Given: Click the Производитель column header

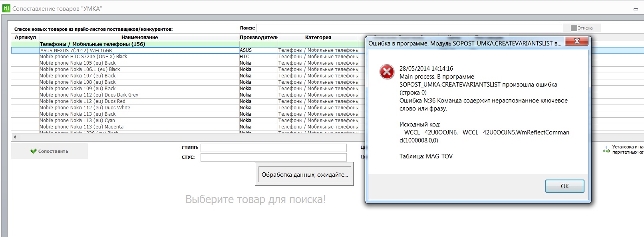Looking at the screenshot, I should 258,37.
